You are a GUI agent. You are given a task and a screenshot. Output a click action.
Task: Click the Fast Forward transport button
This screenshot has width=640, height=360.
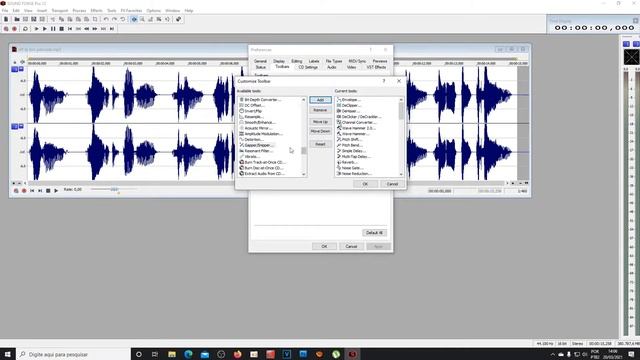point(95,29)
